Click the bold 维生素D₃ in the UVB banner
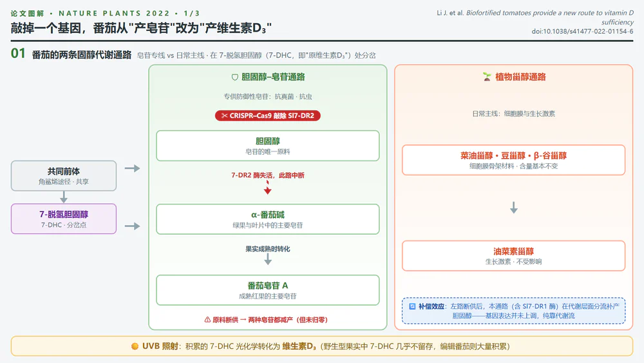 299,346
